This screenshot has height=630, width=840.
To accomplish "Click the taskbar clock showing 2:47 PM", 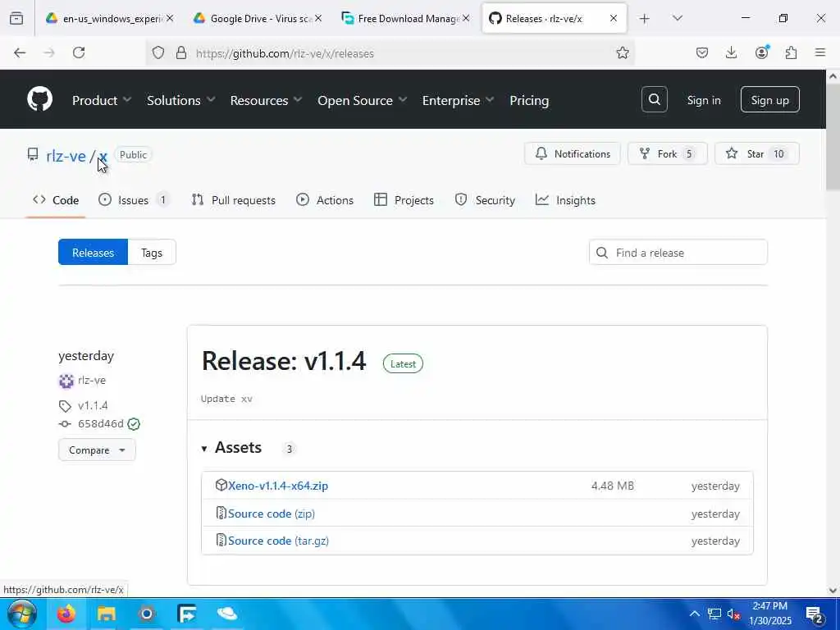I will click(769, 614).
